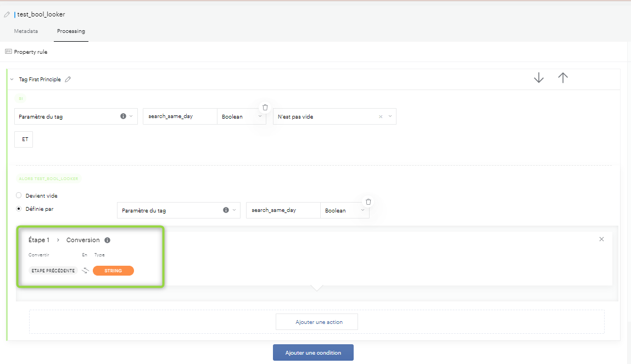This screenshot has height=364, width=631.
Task: Click info icon next to Conversion
Action: [x=107, y=240]
